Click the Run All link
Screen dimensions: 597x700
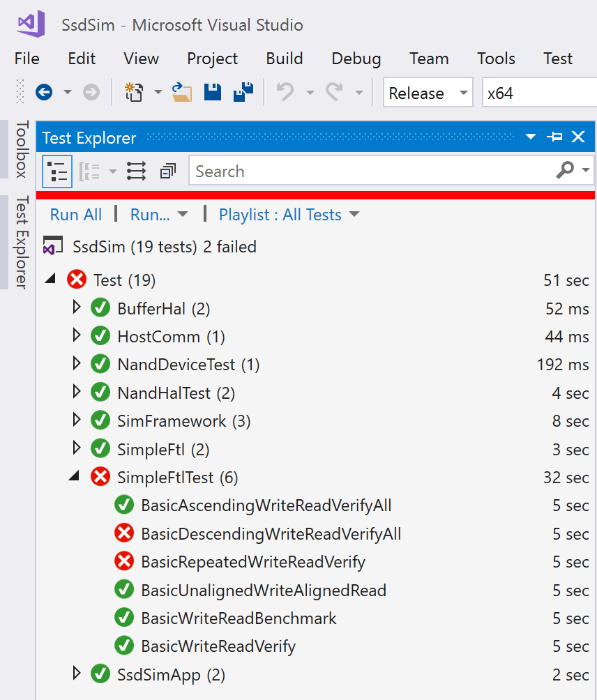tap(76, 215)
